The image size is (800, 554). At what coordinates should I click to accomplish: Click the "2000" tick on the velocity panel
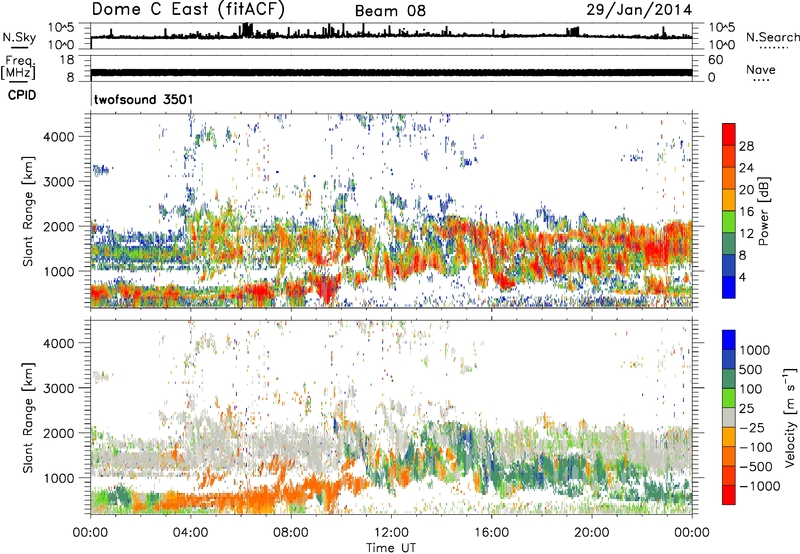coord(59,433)
